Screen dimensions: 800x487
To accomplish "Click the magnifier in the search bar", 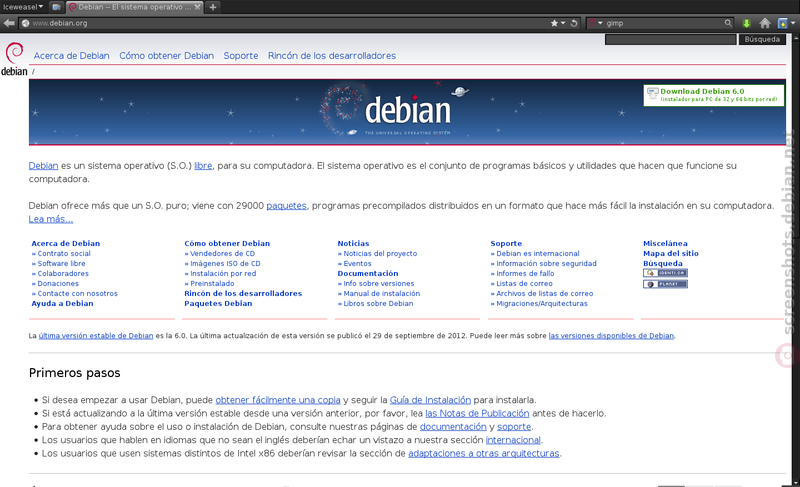I will [x=728, y=23].
